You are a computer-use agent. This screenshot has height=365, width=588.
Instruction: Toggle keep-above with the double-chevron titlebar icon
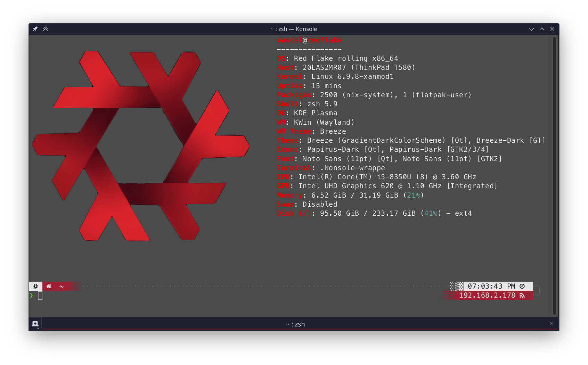(46, 29)
